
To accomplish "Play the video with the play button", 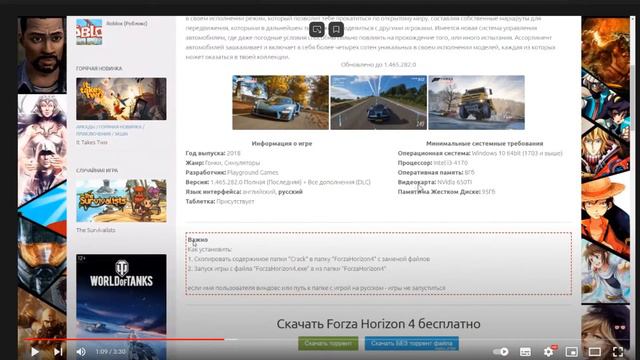I will pos(35,351).
